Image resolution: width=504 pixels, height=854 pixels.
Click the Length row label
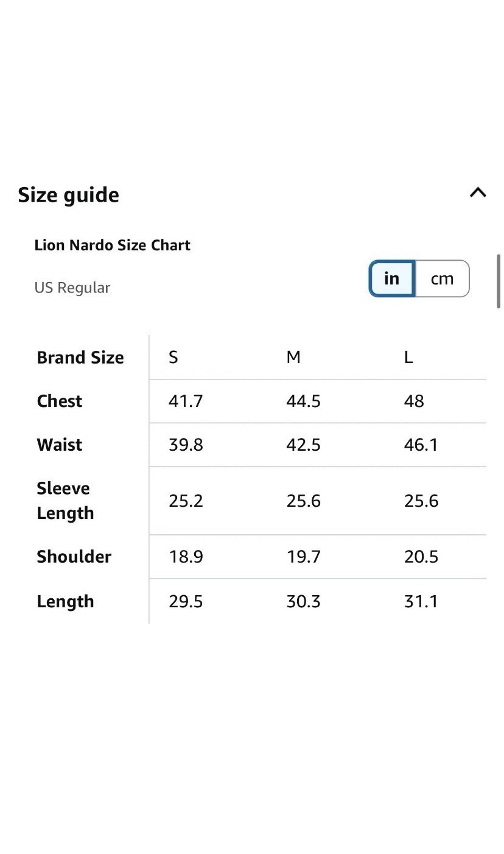(x=65, y=602)
